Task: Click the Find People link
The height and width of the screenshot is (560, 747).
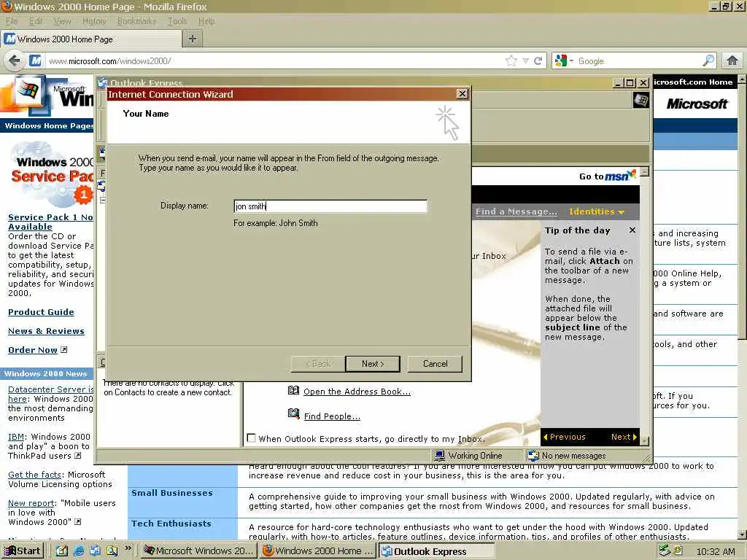Action: pyautogui.click(x=332, y=416)
